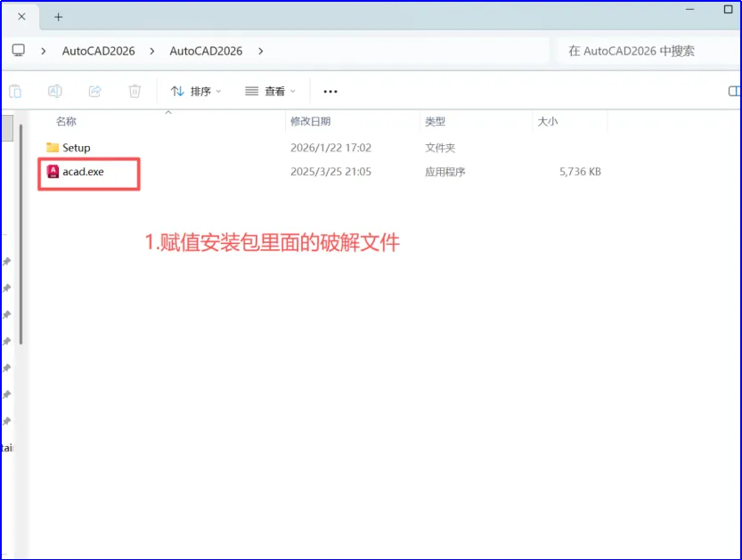Image resolution: width=742 pixels, height=560 pixels.
Task: Click the This PC monitor icon
Action: 19,51
